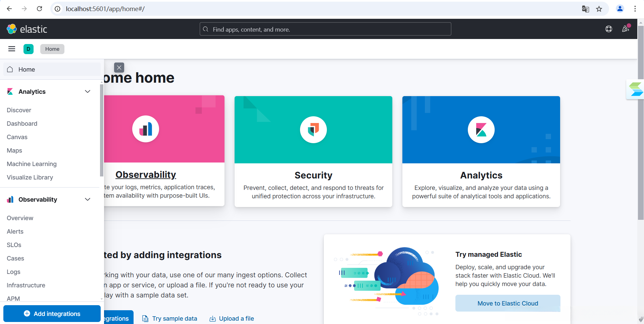Click the Try managed Elastic cloud illustration

click(386, 282)
